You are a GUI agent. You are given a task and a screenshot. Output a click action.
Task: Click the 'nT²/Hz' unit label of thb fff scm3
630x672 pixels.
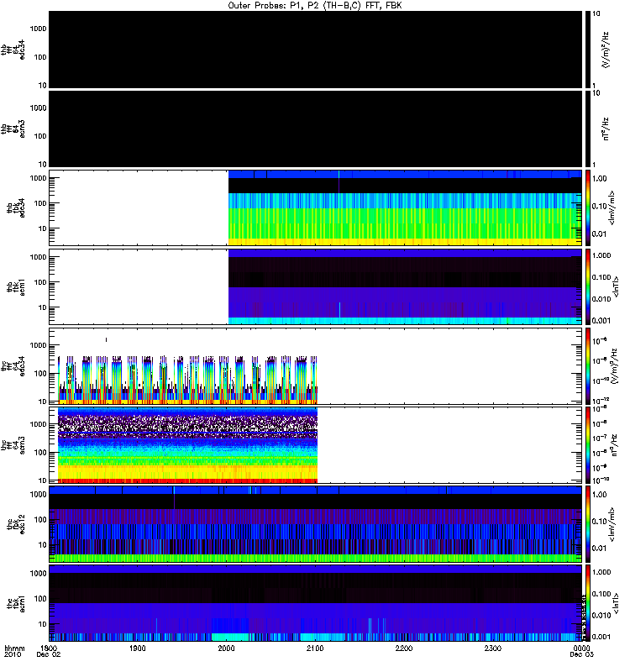click(x=606, y=129)
